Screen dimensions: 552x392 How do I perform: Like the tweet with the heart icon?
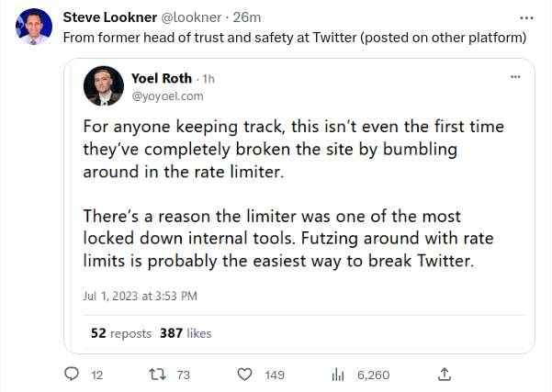coord(245,375)
